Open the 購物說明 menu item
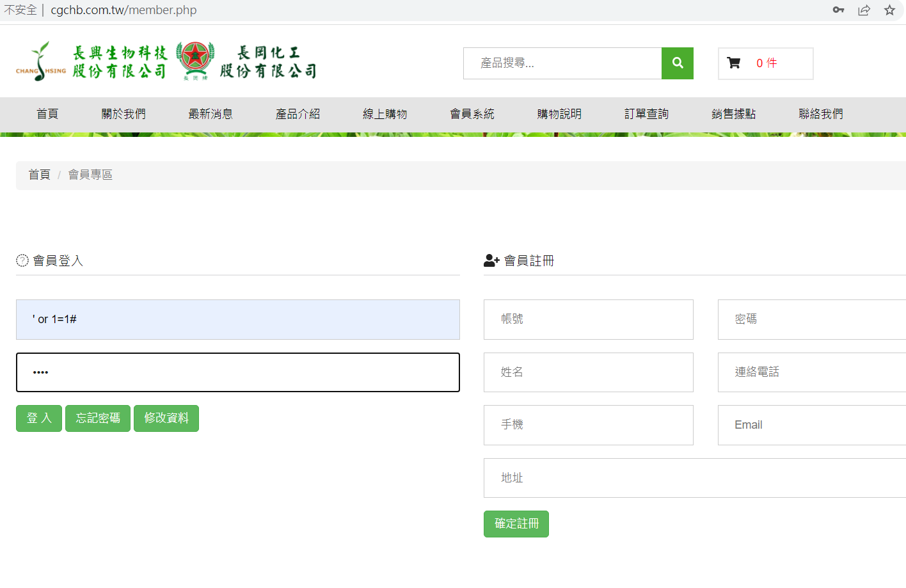 (x=559, y=114)
